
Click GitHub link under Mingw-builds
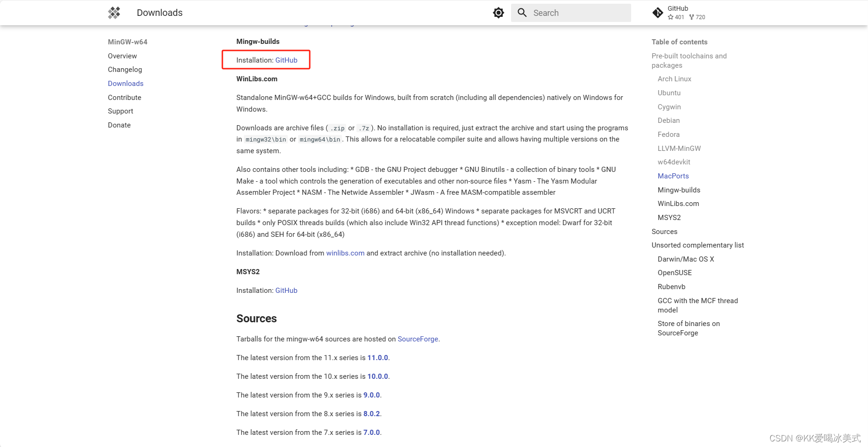click(286, 60)
